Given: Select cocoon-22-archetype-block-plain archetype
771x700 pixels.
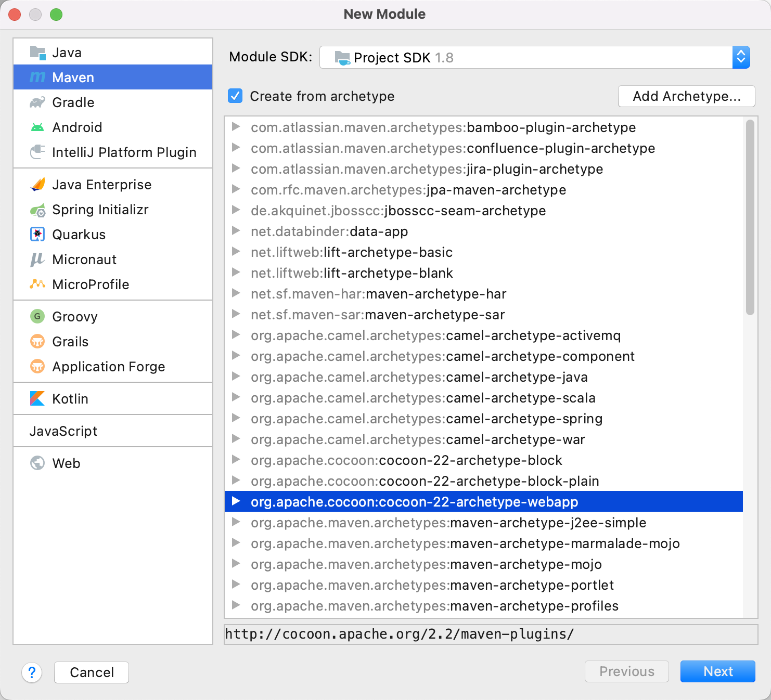Looking at the screenshot, I should pyautogui.click(x=484, y=481).
